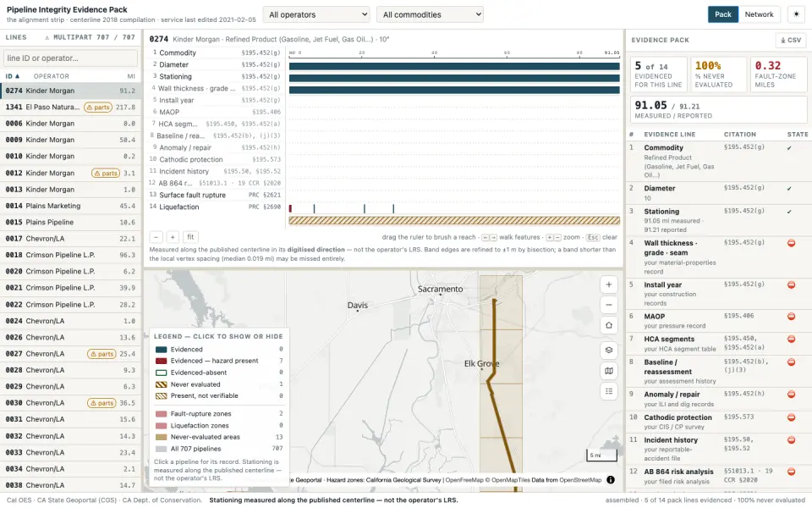Select line 0014 Plains Marketing
The image size is (812, 508).
(x=70, y=207)
